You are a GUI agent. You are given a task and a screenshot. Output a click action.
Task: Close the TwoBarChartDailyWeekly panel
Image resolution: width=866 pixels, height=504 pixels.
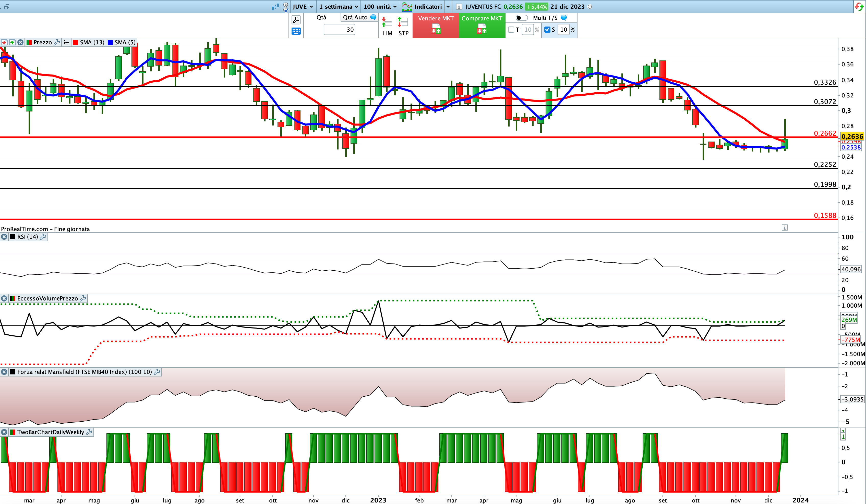point(4,432)
